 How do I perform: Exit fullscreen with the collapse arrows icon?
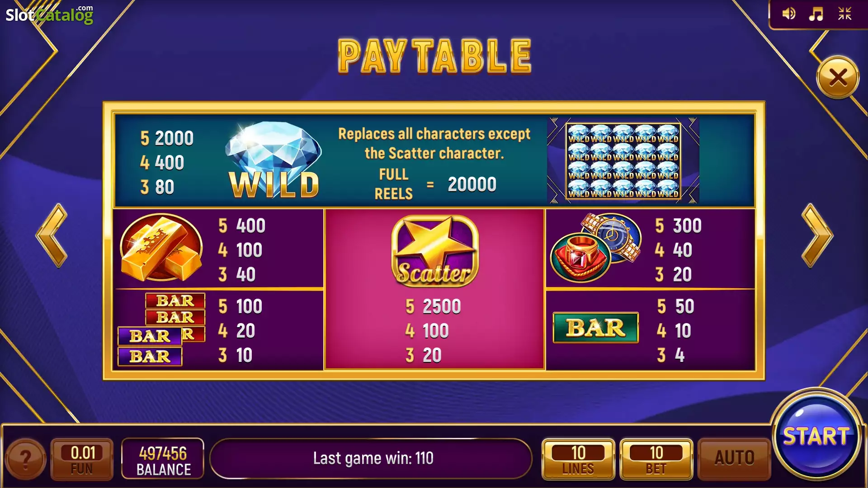844,14
